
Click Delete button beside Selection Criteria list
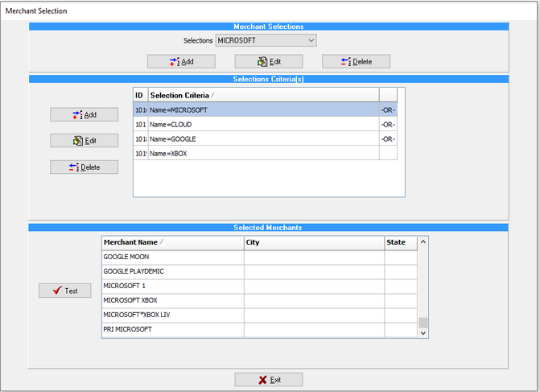84,167
